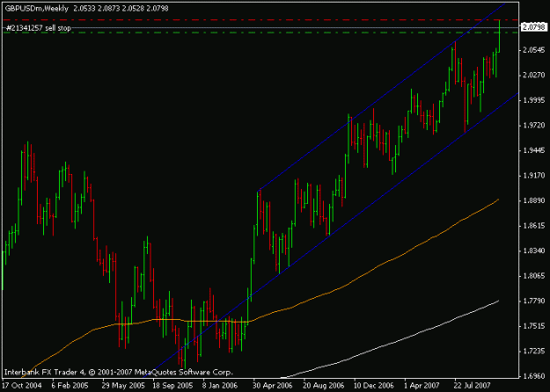Screen dimensions: 550x392
Task: Click the price scale value 1.7515
Action: tap(534, 326)
